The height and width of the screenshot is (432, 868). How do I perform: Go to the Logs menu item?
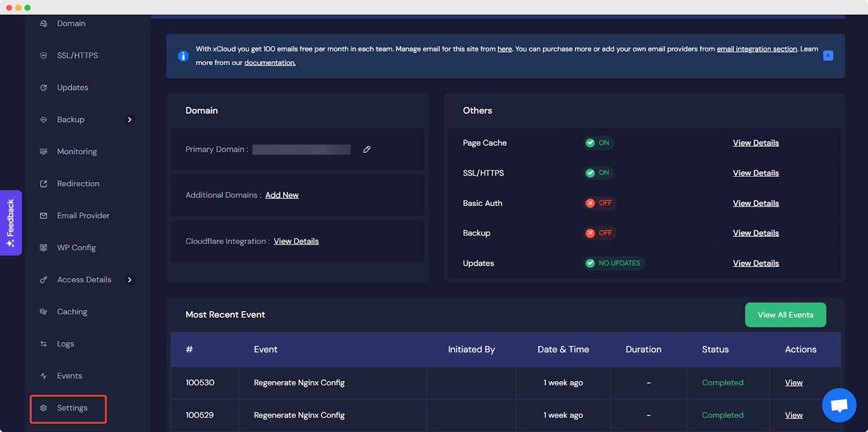(65, 344)
